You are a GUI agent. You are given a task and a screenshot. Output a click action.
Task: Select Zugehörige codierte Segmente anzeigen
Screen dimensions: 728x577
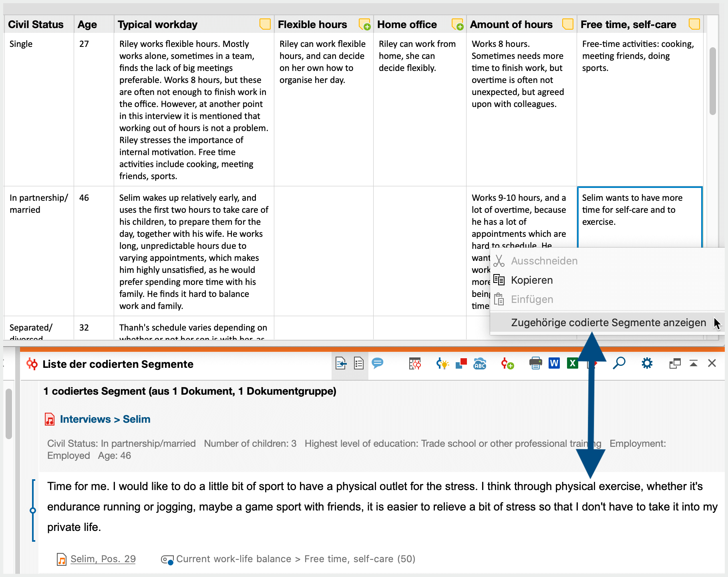click(x=607, y=323)
